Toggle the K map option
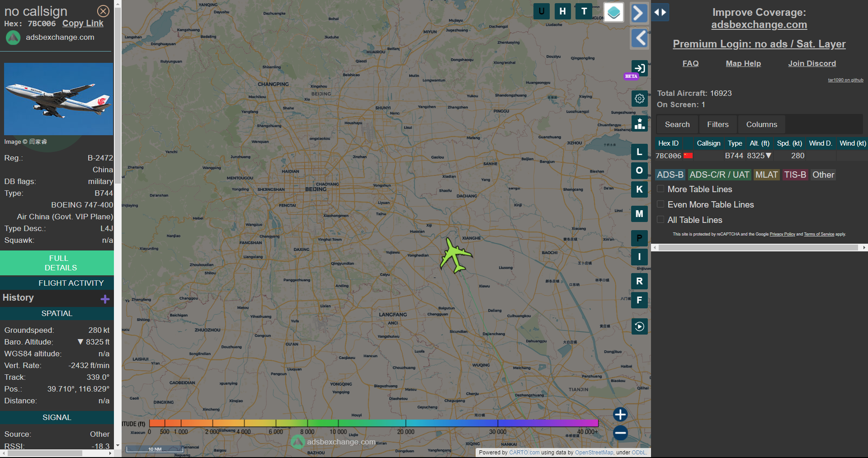Screen dimensions: 868x458 coord(639,189)
